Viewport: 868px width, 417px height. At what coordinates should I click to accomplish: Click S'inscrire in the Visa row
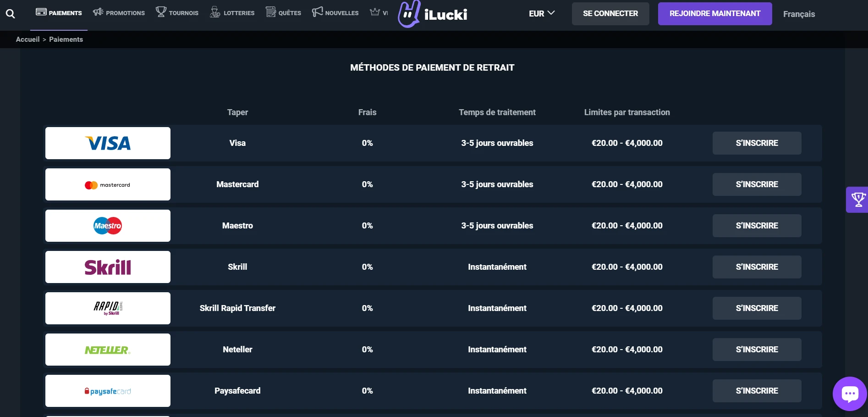pyautogui.click(x=757, y=143)
